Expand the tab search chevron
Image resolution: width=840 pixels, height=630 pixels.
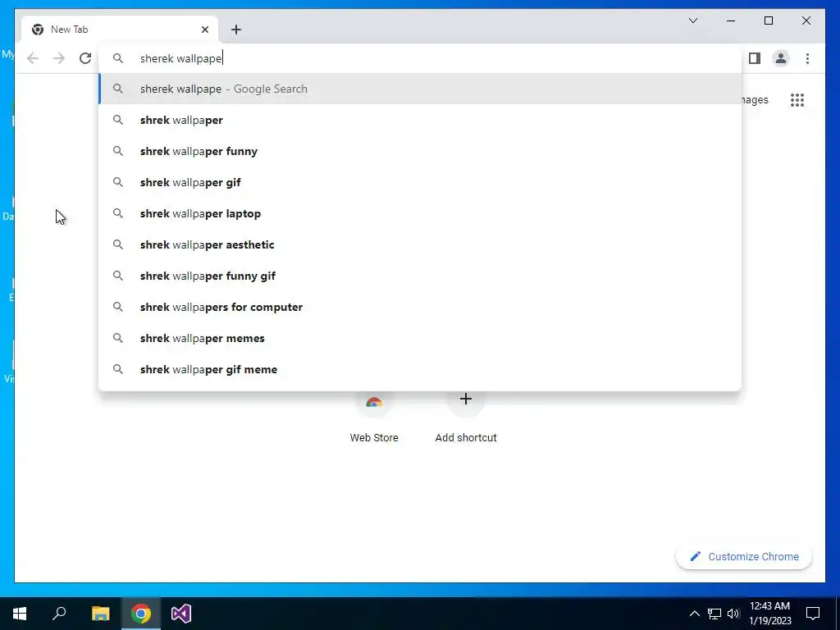[x=692, y=21]
